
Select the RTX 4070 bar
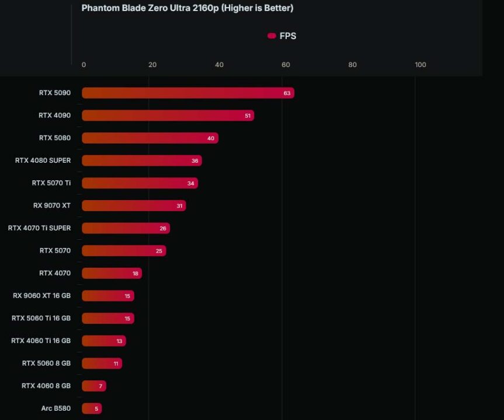112,273
